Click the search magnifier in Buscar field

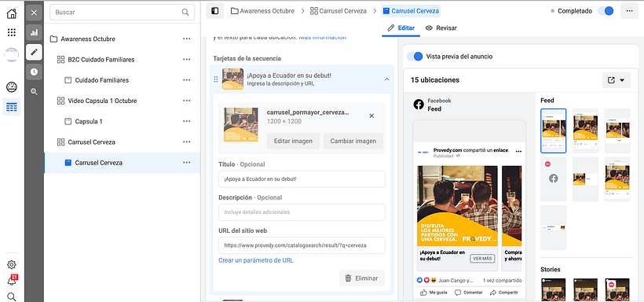pyautogui.click(x=185, y=13)
